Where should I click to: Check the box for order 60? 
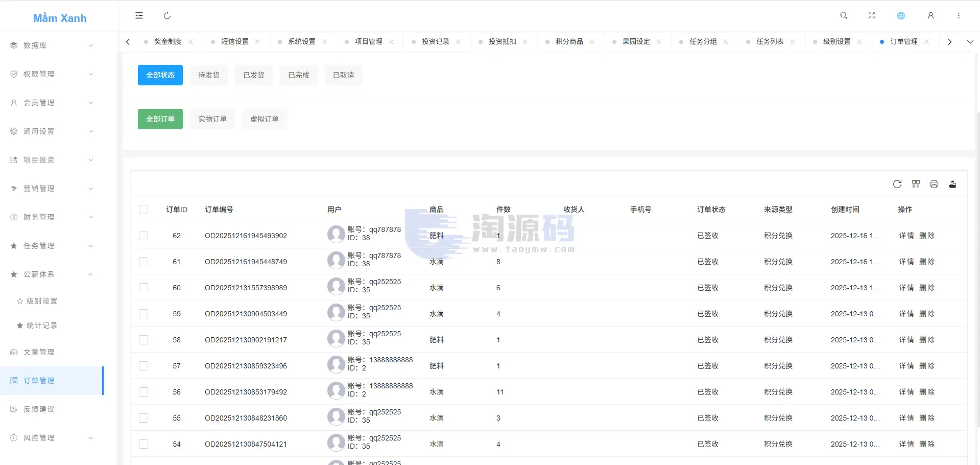point(144,288)
